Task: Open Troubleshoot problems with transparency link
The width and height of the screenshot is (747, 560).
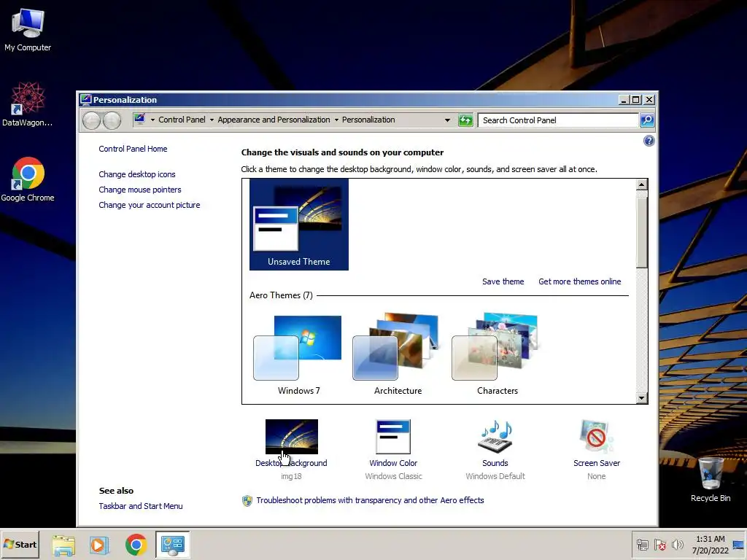Action: click(x=370, y=500)
